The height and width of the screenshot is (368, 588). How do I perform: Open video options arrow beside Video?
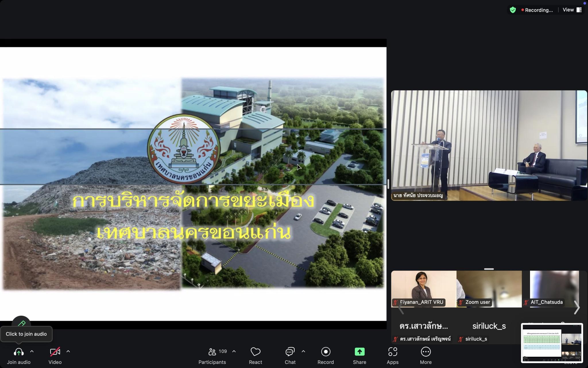point(68,351)
